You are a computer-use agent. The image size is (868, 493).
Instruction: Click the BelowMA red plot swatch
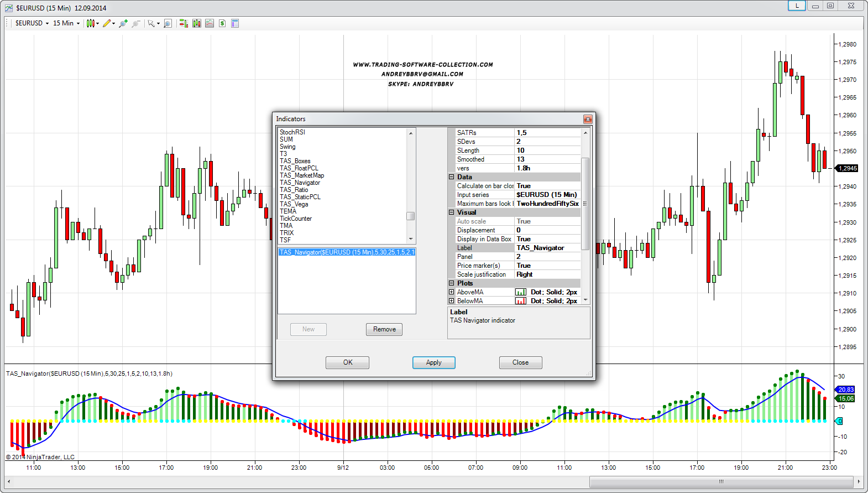520,301
